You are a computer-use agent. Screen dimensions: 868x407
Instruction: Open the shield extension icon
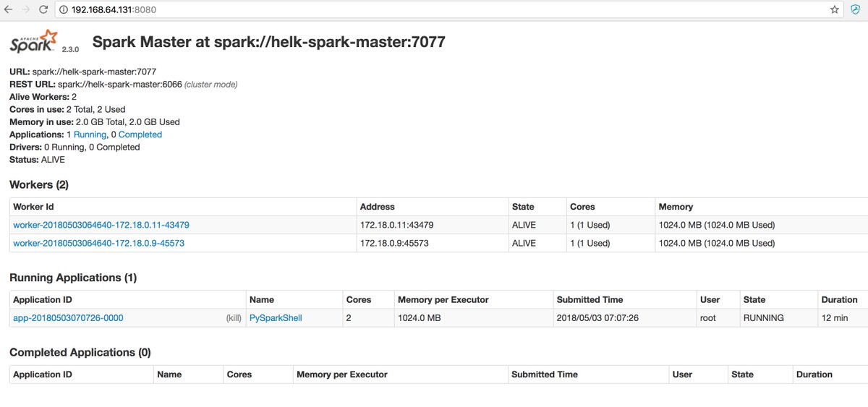pyautogui.click(x=856, y=10)
